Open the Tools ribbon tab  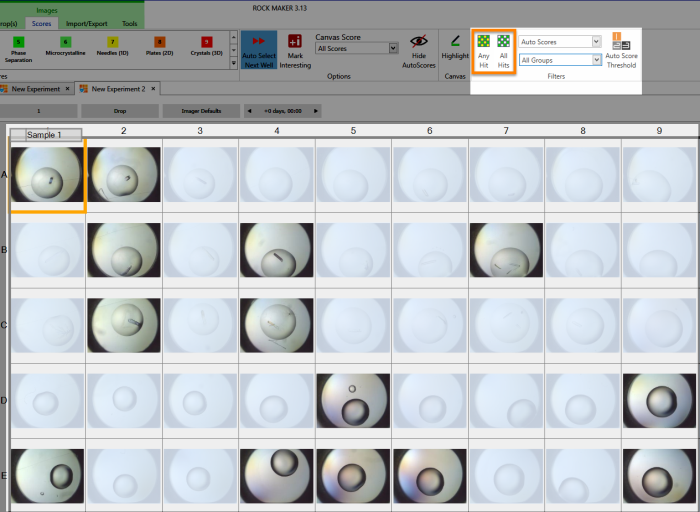pos(129,24)
